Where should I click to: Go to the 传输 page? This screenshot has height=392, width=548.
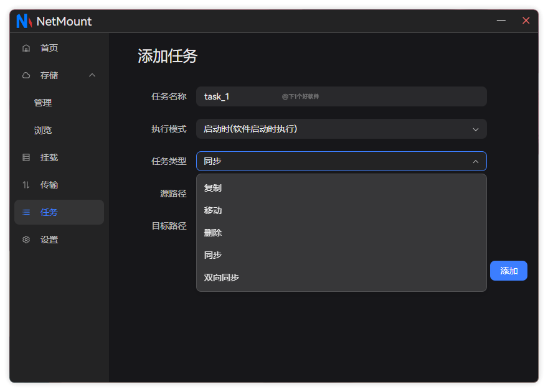click(x=59, y=185)
